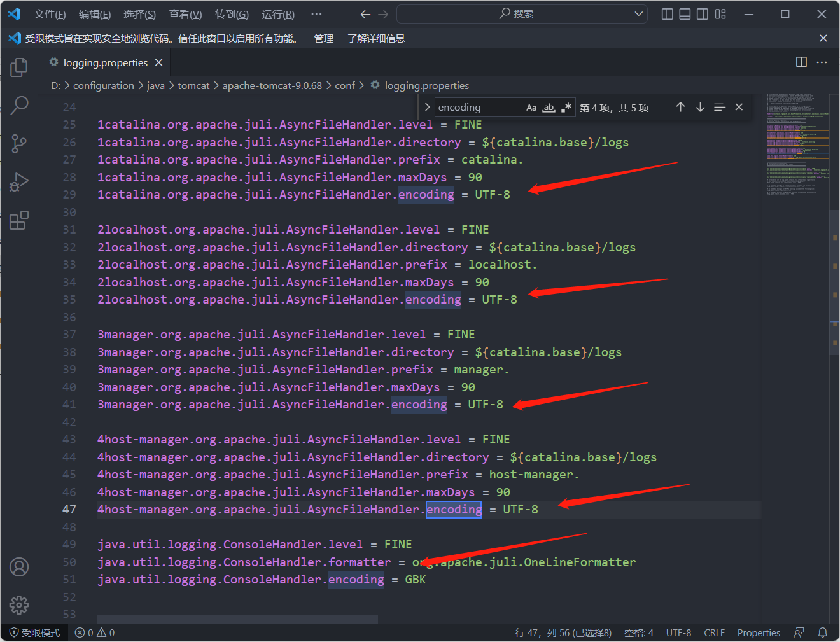Toggle Use Regular Expression in find widget
This screenshot has height=642, width=840.
[566, 108]
